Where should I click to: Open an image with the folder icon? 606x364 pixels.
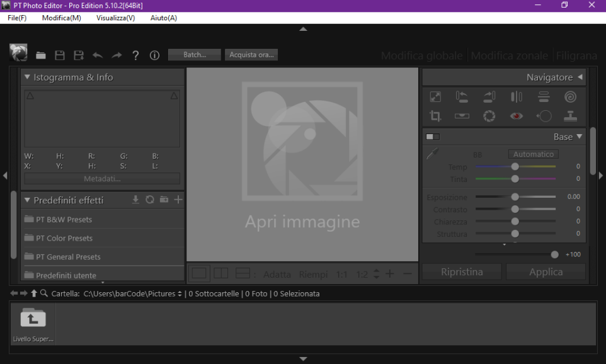(41, 55)
